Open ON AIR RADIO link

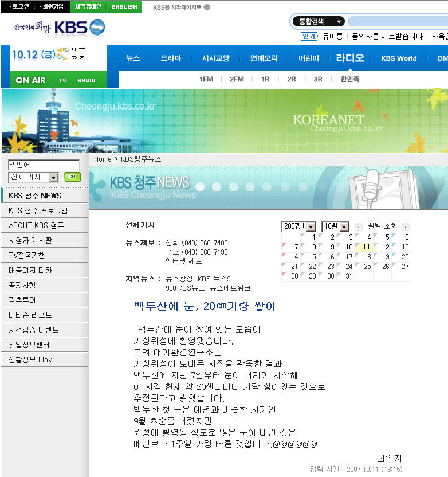click(87, 80)
